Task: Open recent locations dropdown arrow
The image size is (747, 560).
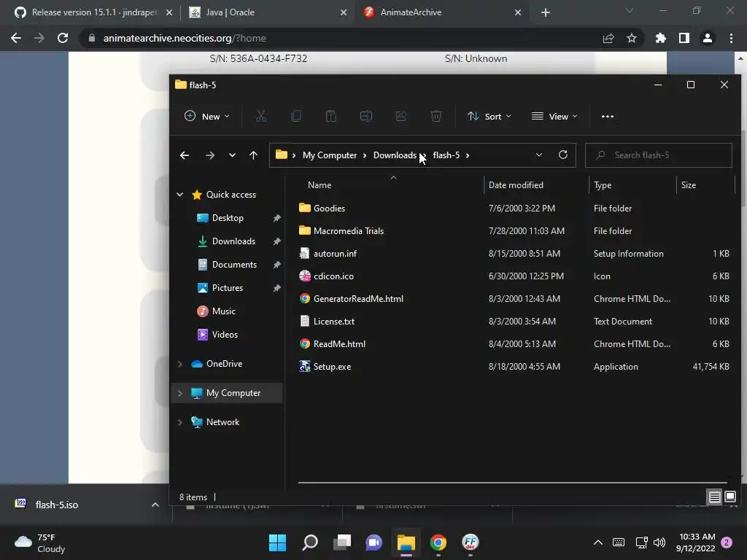Action: point(232,155)
